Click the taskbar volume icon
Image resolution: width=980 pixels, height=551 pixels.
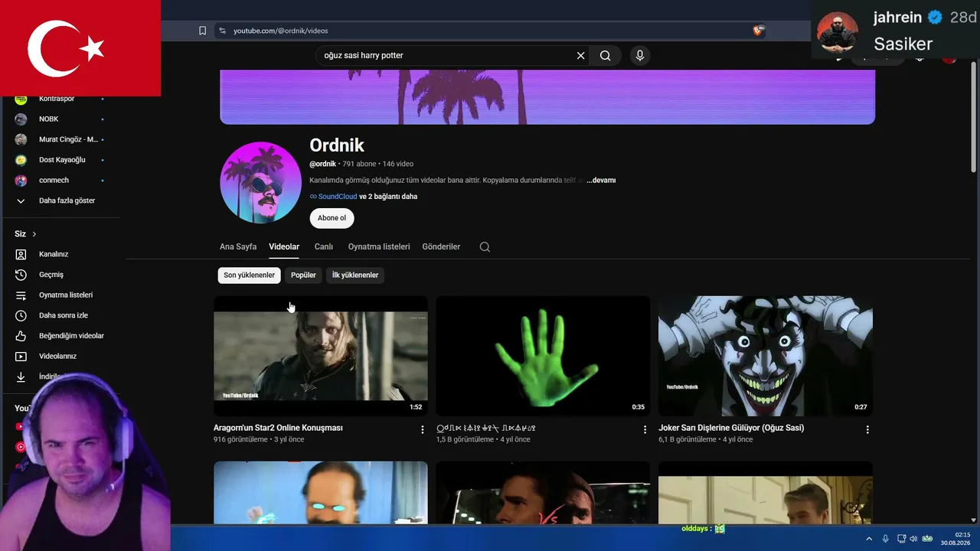pos(913,539)
